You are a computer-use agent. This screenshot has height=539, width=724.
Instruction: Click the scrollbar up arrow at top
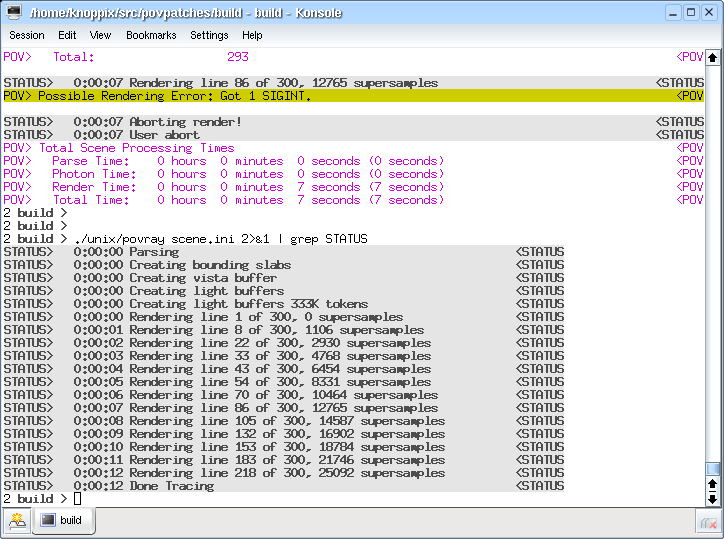[712, 57]
